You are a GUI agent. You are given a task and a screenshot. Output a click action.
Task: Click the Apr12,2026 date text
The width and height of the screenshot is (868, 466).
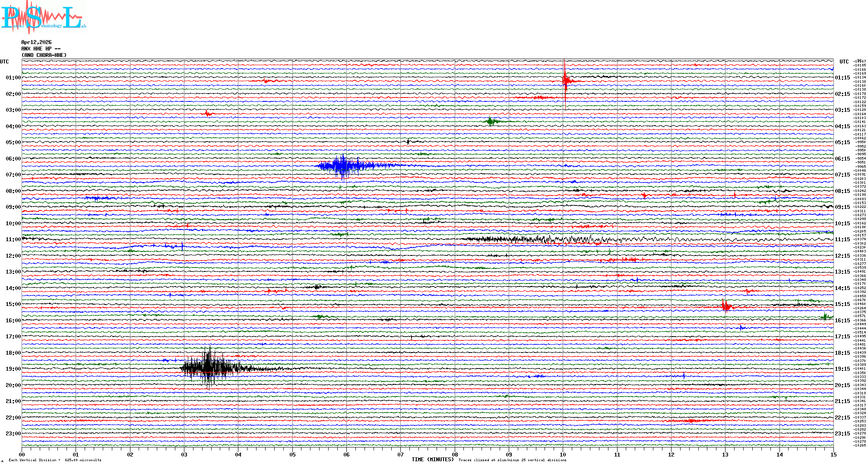click(x=36, y=42)
